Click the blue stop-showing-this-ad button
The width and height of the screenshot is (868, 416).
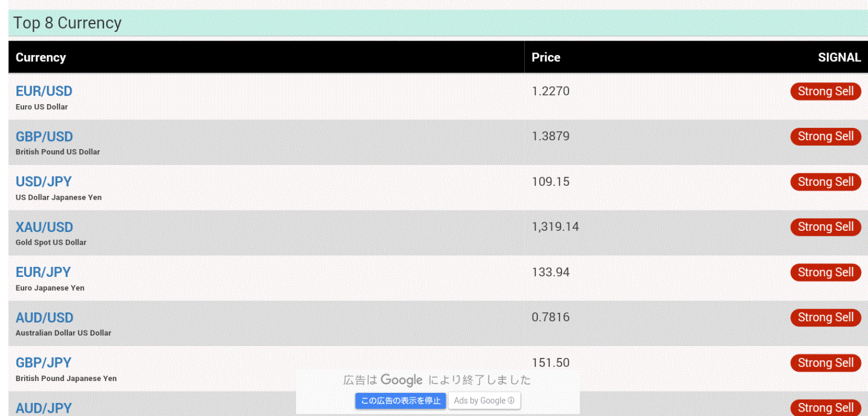click(401, 401)
